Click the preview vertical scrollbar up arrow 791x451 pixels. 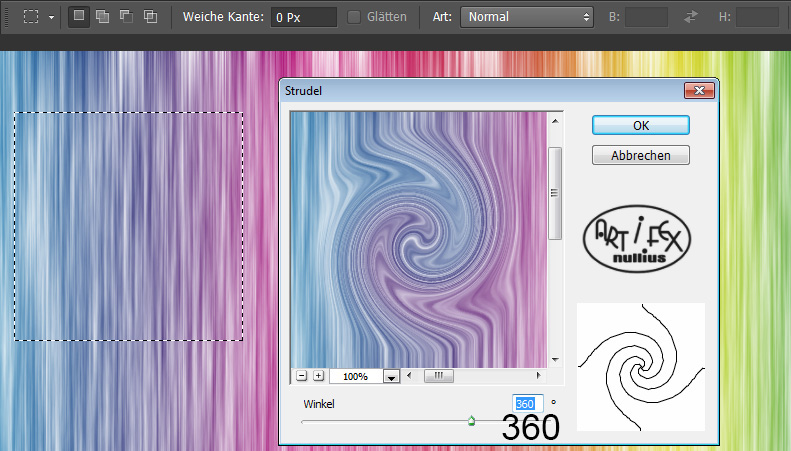pos(555,121)
